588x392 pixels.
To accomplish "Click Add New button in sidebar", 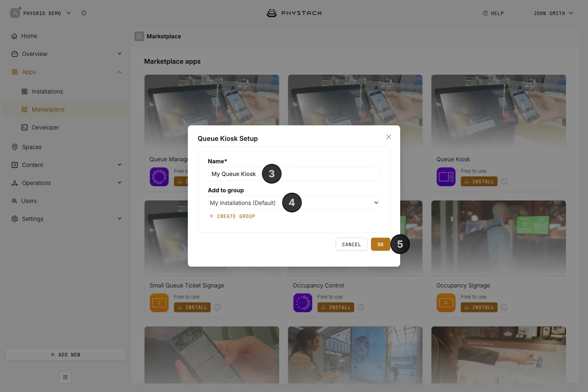I will pyautogui.click(x=65, y=354).
